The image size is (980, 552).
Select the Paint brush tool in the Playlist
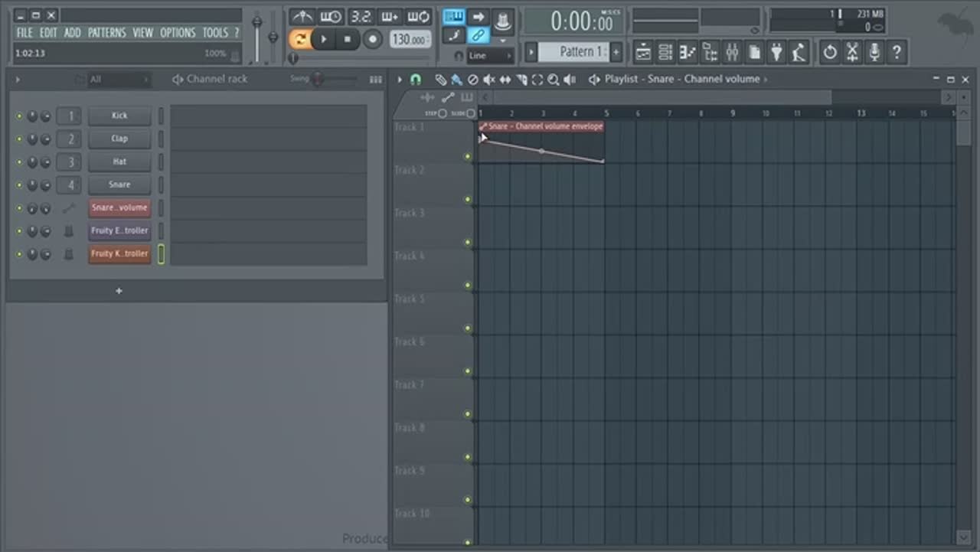[456, 80]
